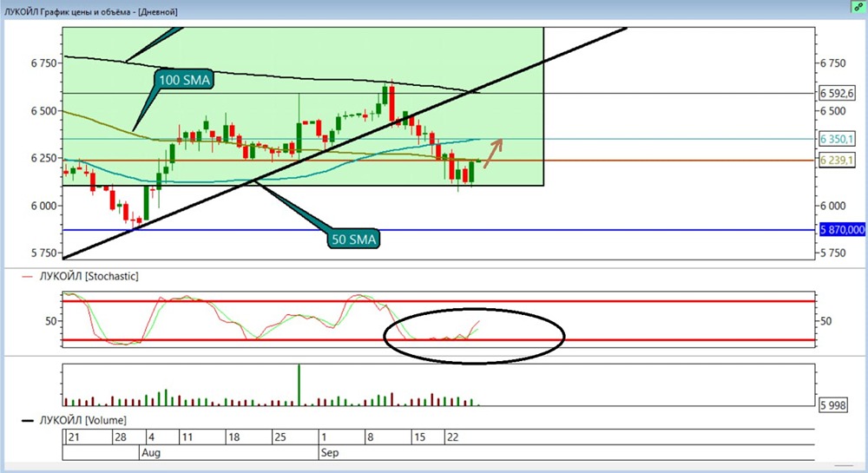
Task: Click 6 000 on the right price axis
Action: [x=833, y=205]
